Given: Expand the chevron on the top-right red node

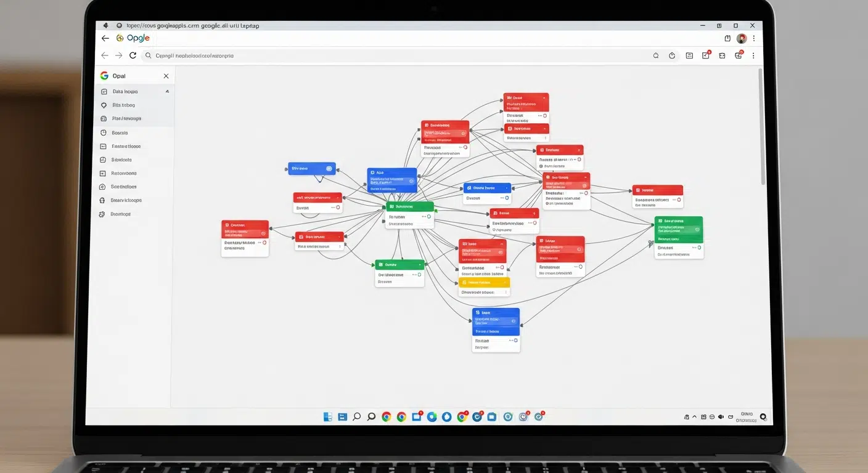Looking at the screenshot, I should [545, 99].
